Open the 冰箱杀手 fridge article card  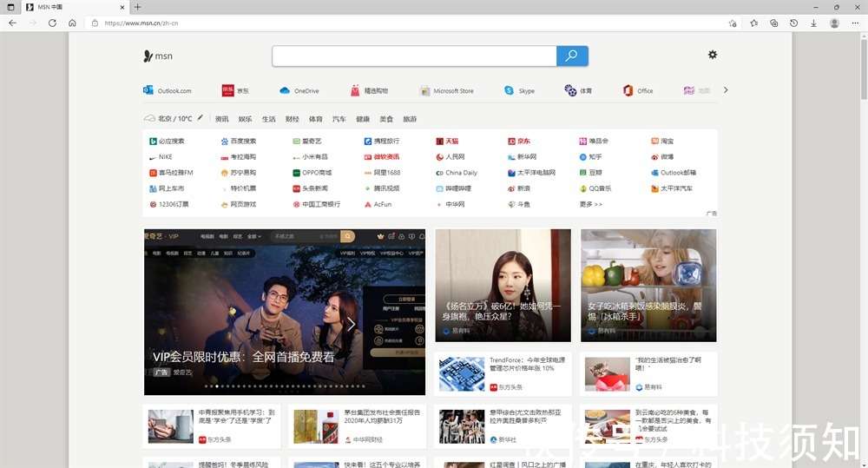click(x=648, y=286)
